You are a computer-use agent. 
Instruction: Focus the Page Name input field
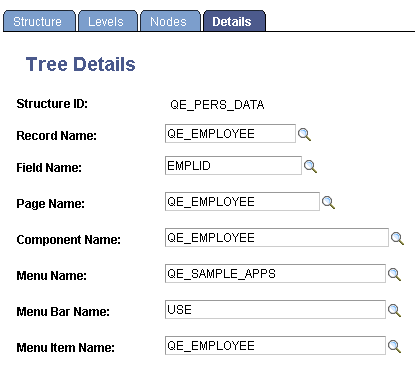click(x=242, y=202)
